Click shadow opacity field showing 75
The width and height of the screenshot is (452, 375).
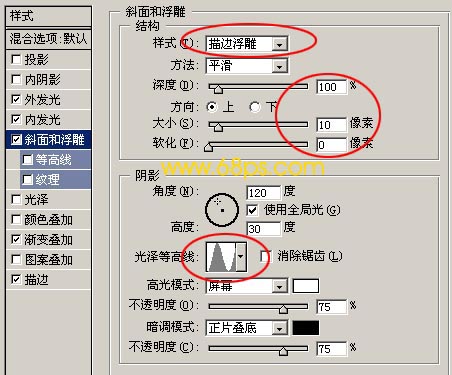332,349
